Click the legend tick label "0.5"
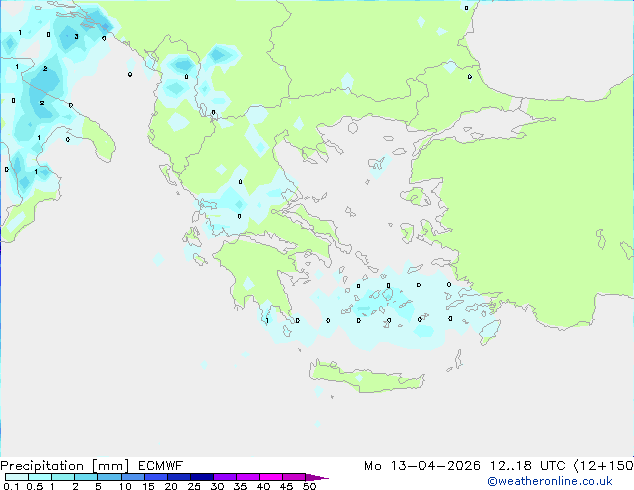The width and height of the screenshot is (634, 490). (x=35, y=486)
